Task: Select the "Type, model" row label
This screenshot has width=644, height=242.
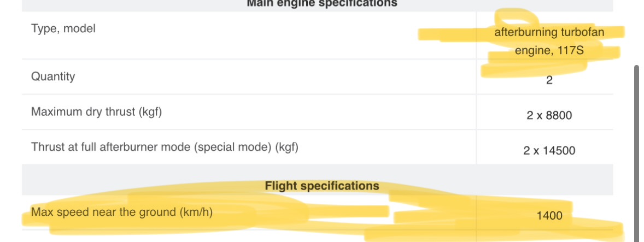Action: (x=63, y=28)
